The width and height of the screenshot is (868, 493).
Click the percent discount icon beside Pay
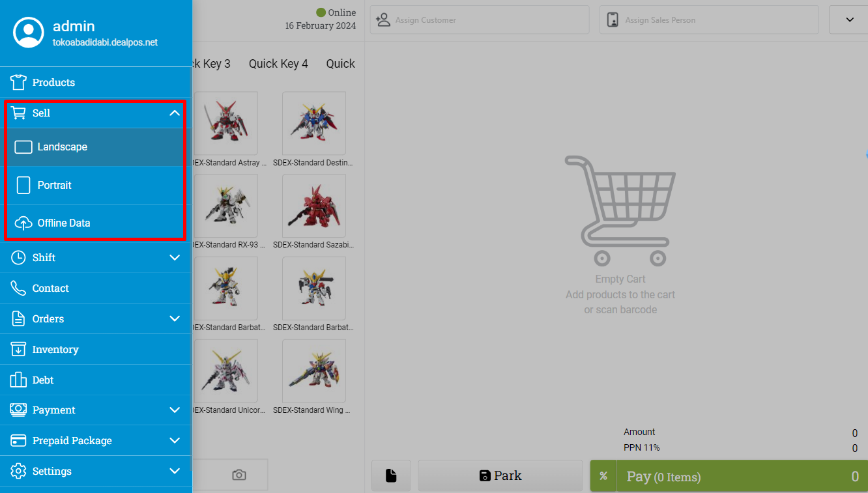[603, 476]
